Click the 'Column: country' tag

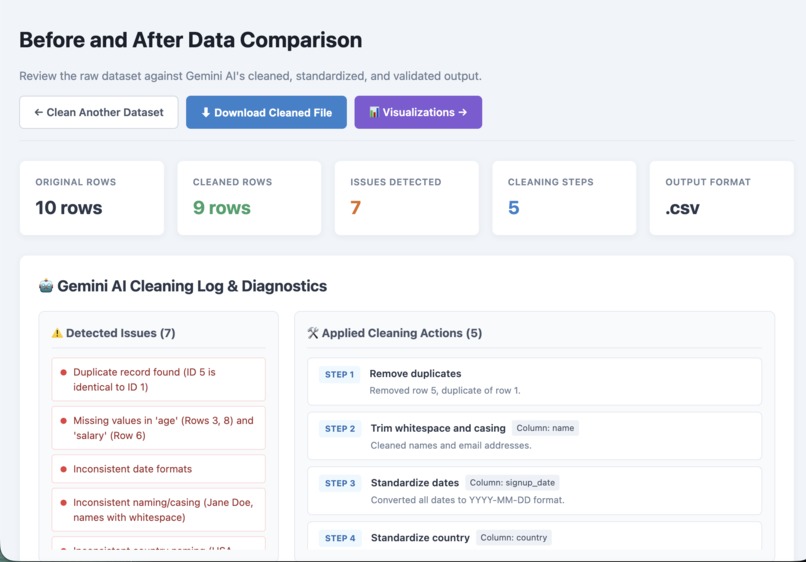coord(514,537)
